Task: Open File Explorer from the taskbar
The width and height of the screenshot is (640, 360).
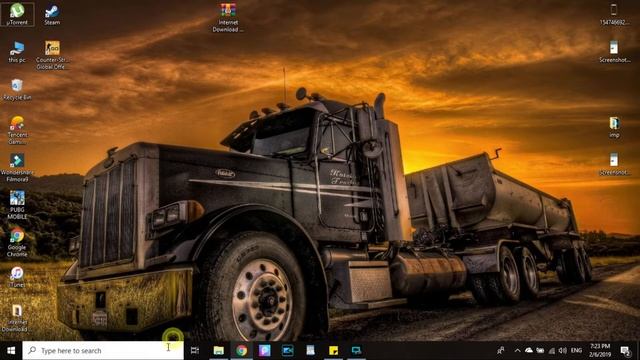Action: 219,351
